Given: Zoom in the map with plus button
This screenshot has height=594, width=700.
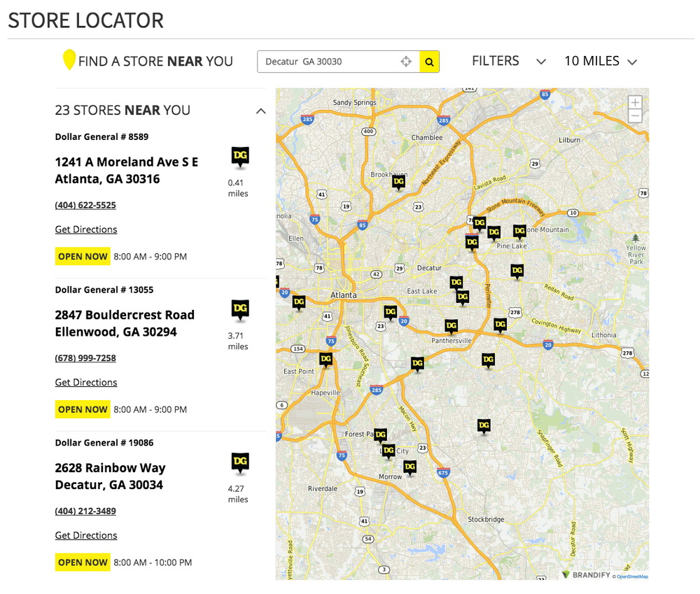Looking at the screenshot, I should click(x=635, y=102).
